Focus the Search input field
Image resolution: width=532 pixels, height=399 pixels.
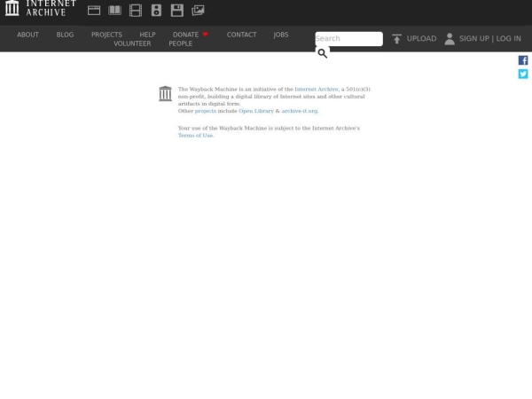point(348,39)
